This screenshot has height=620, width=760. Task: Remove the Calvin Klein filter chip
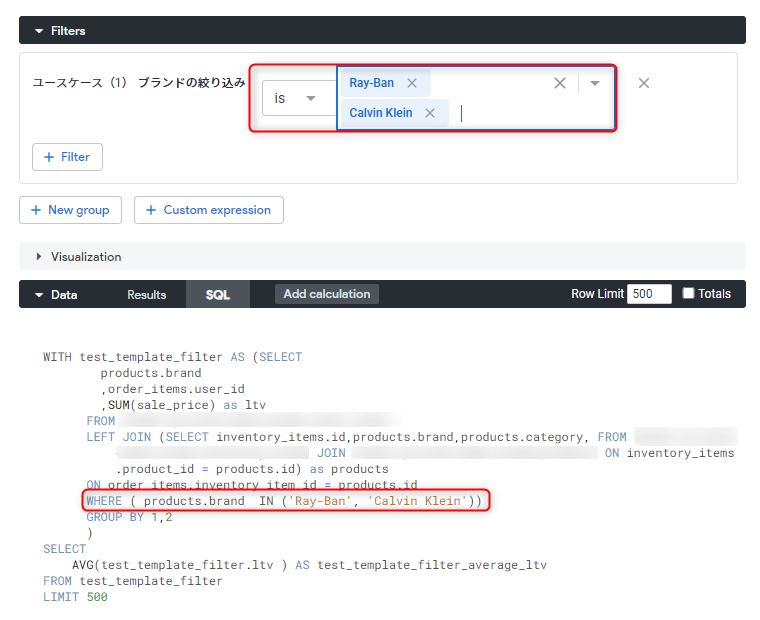[x=430, y=113]
